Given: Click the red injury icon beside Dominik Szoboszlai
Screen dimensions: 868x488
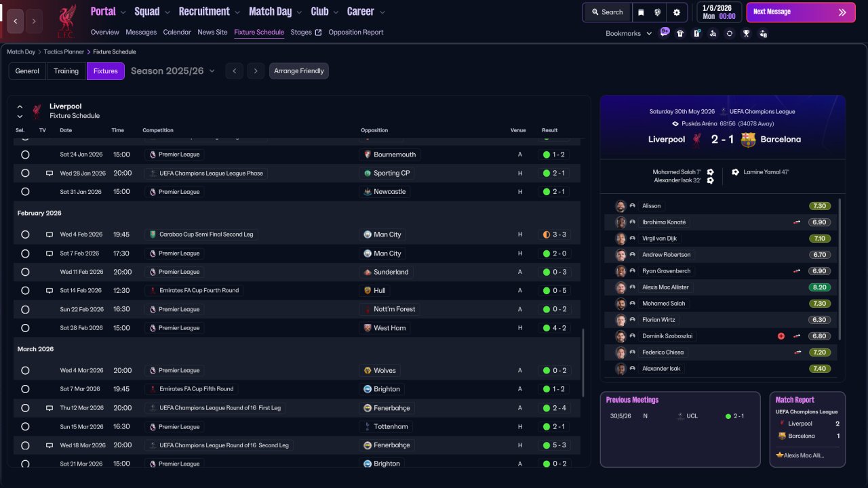Looking at the screenshot, I should 781,336.
